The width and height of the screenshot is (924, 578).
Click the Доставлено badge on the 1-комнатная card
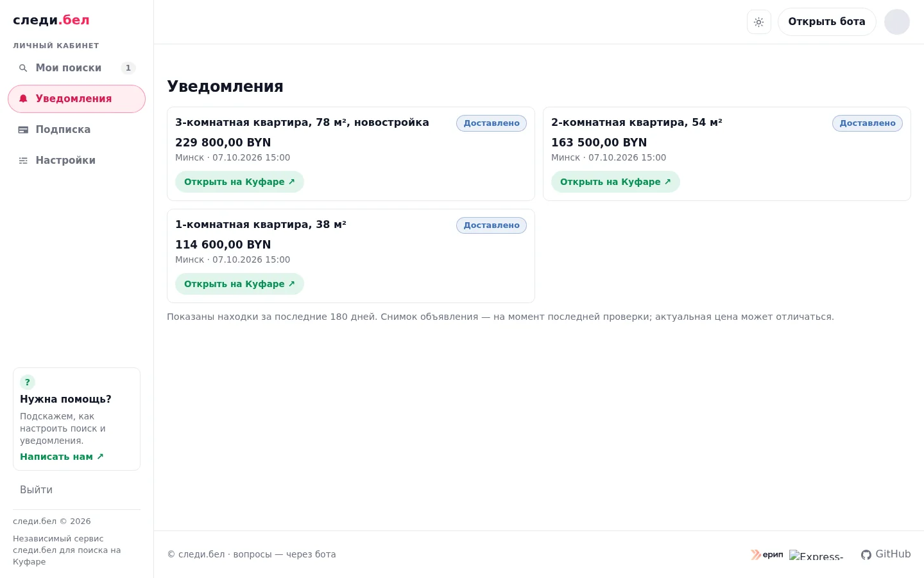click(492, 225)
